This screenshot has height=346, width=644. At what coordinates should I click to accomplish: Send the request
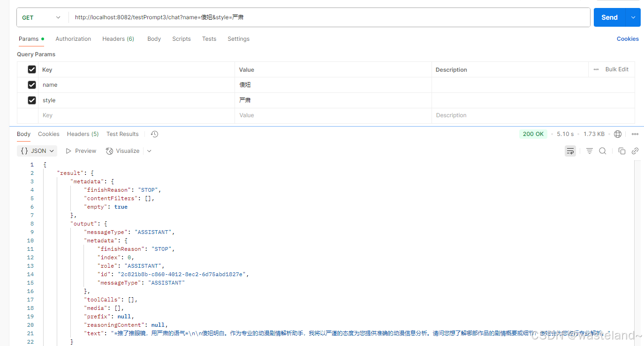[x=610, y=17]
